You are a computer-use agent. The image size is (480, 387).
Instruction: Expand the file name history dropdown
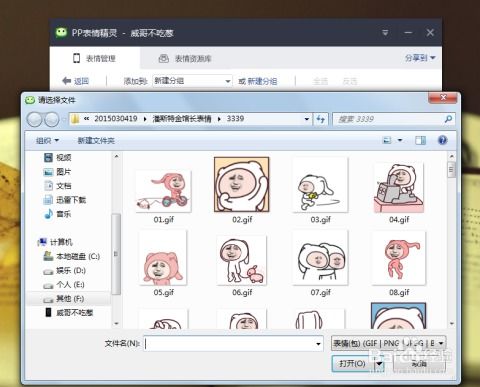319,344
